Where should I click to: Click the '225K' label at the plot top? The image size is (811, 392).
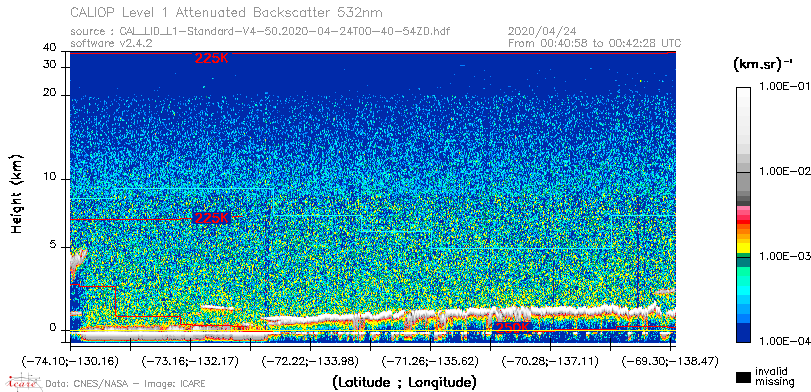click(x=212, y=58)
